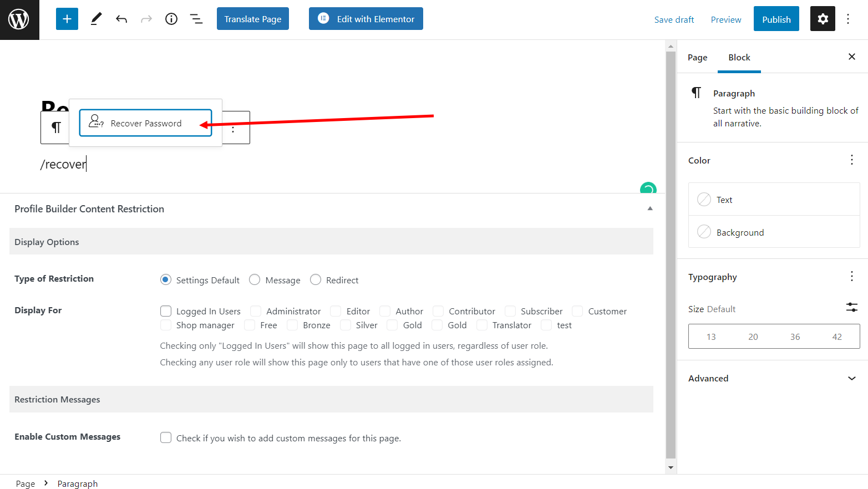
Task: Select font size 20
Action: pos(753,337)
